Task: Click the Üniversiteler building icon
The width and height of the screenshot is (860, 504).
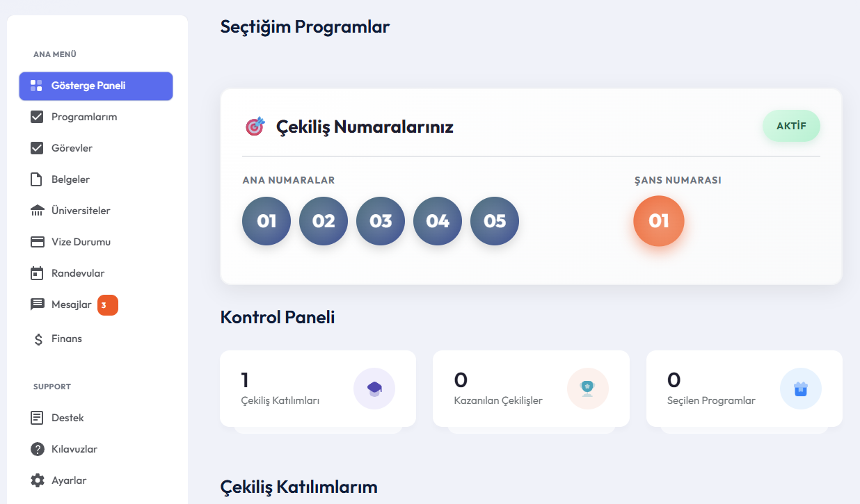Action: pos(38,211)
